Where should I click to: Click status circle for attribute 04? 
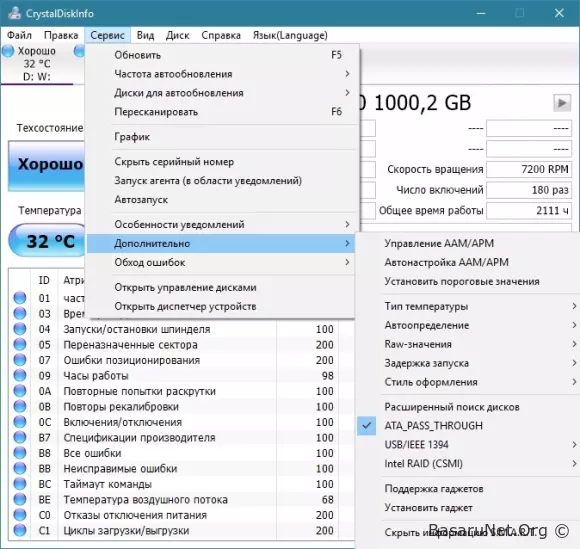pos(20,329)
